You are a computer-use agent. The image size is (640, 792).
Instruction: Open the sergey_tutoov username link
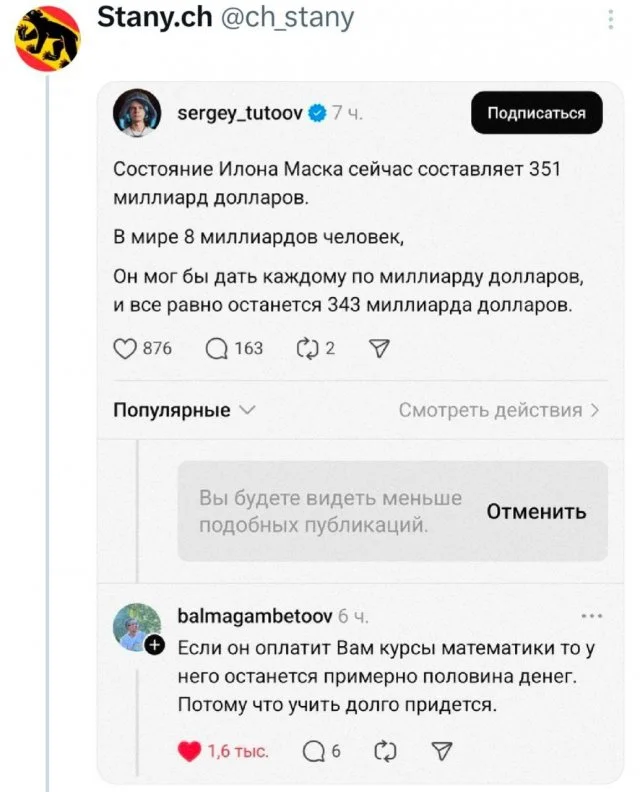[238, 113]
